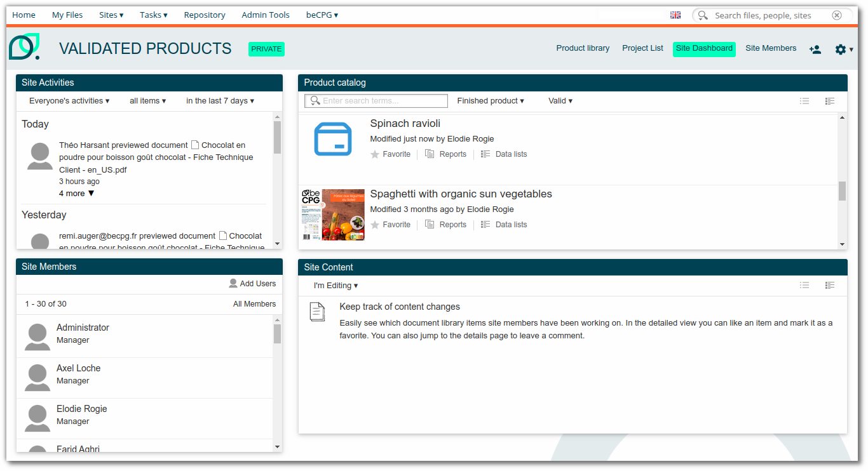Image resolution: width=868 pixels, height=471 pixels.
Task: Open the All Members link
Action: click(254, 303)
